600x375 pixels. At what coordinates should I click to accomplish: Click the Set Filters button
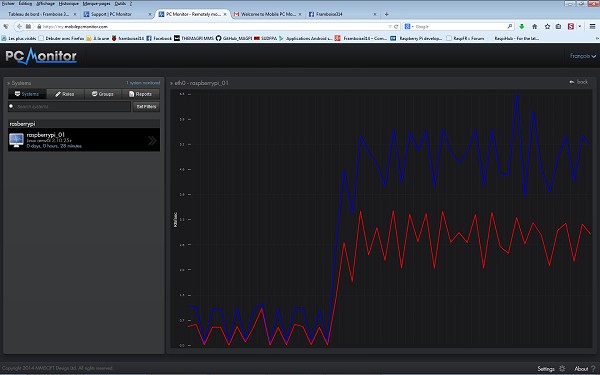tap(146, 106)
